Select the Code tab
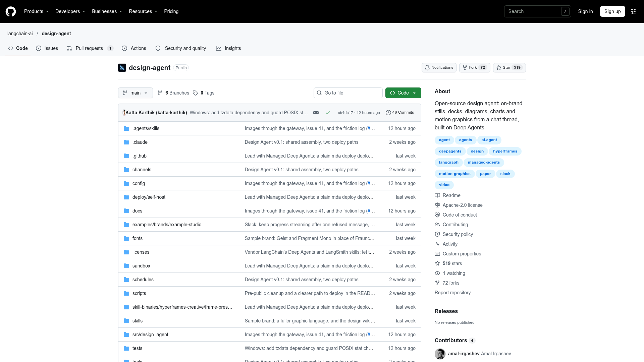644x362 pixels. click(18, 48)
